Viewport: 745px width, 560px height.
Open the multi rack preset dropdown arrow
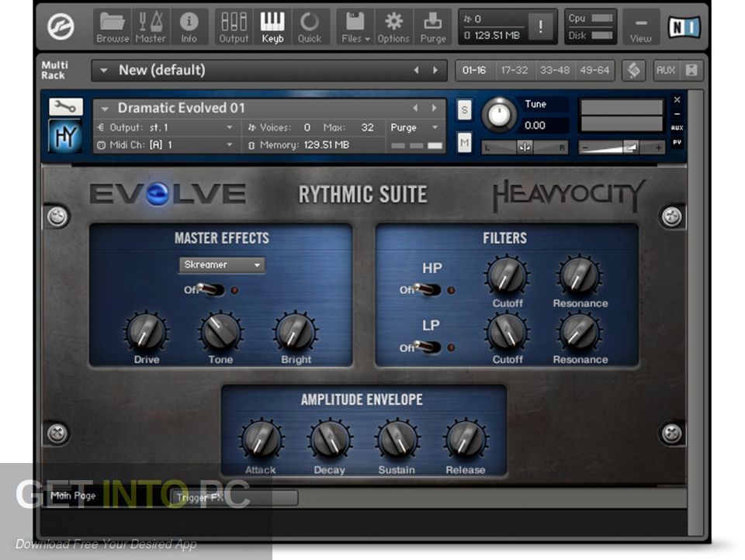[x=103, y=71]
